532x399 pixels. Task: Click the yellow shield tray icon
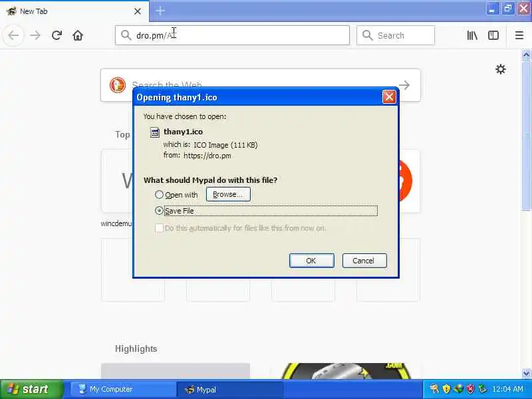446,389
